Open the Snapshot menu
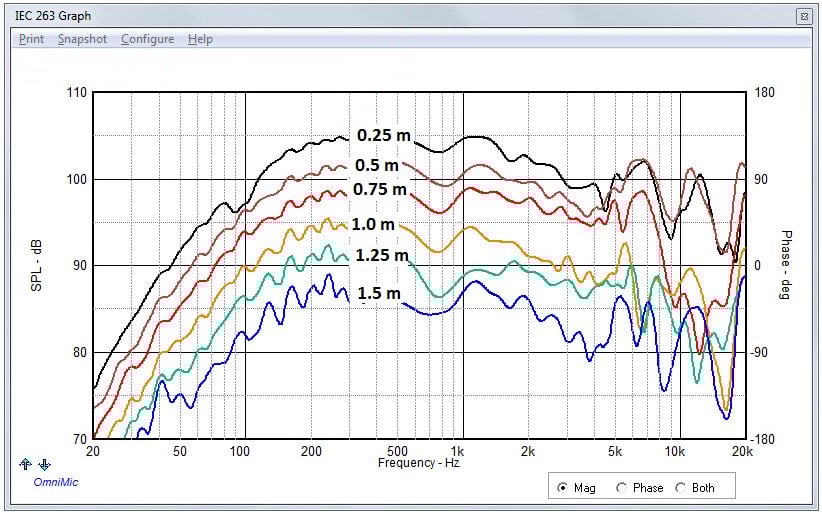Image resolution: width=822 pixels, height=515 pixels. pyautogui.click(x=82, y=39)
